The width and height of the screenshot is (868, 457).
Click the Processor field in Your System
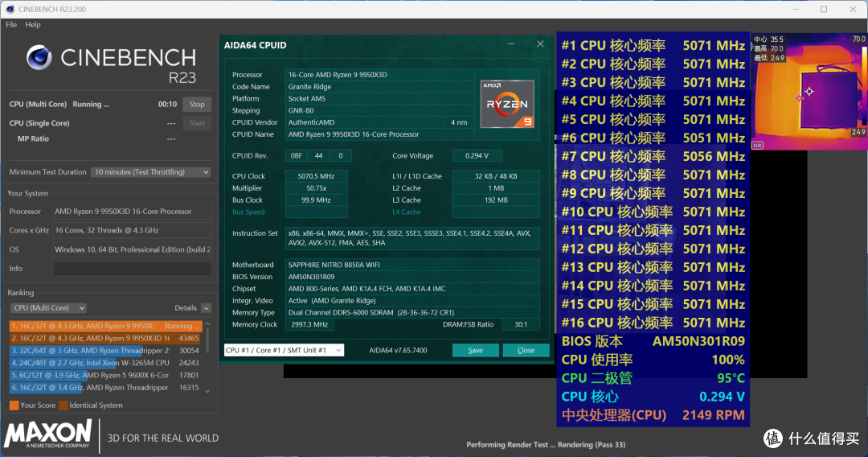[x=132, y=212]
